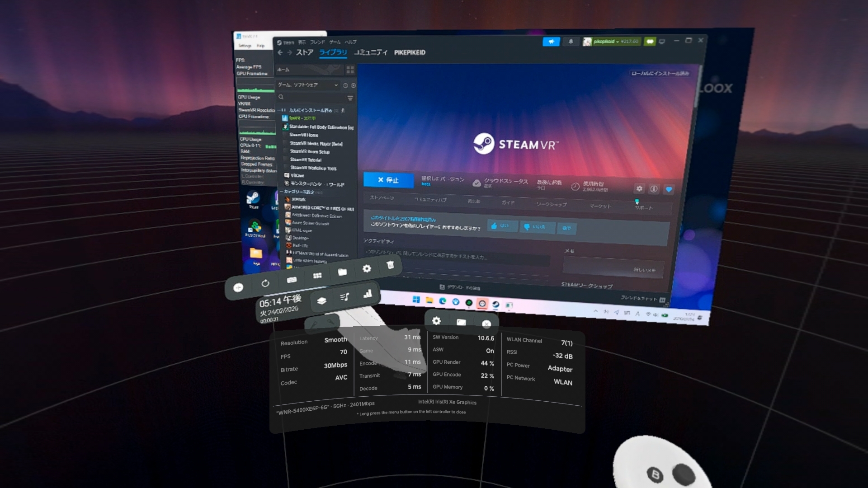The width and height of the screenshot is (868, 488).
Task: Click the ワークショップ link
Action: pyautogui.click(x=551, y=204)
